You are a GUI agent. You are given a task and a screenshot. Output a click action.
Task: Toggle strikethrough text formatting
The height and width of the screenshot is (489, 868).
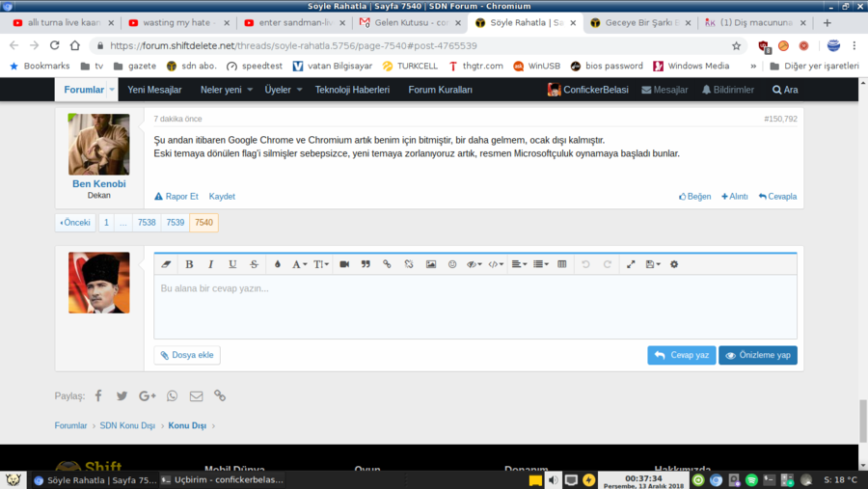pos(254,264)
